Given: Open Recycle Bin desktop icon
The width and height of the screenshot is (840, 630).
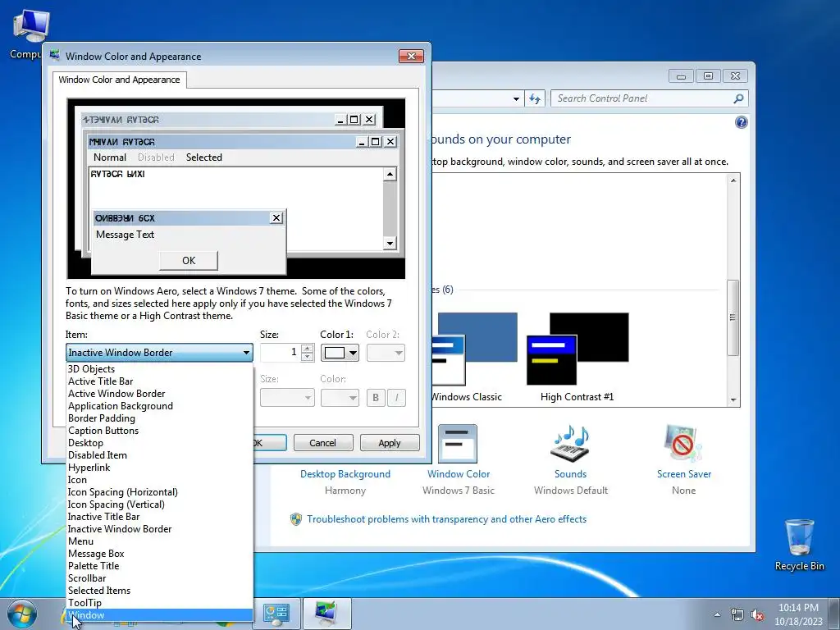Looking at the screenshot, I should [799, 544].
